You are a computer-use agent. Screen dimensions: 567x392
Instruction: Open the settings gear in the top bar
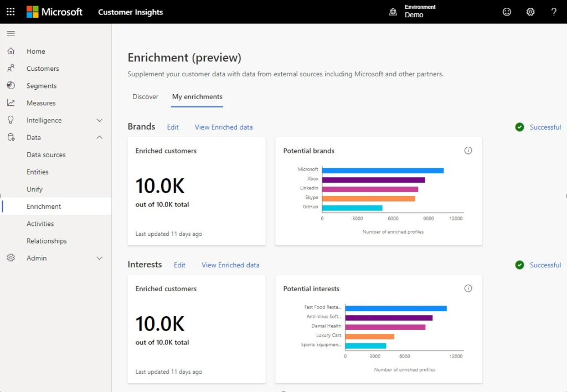point(530,12)
